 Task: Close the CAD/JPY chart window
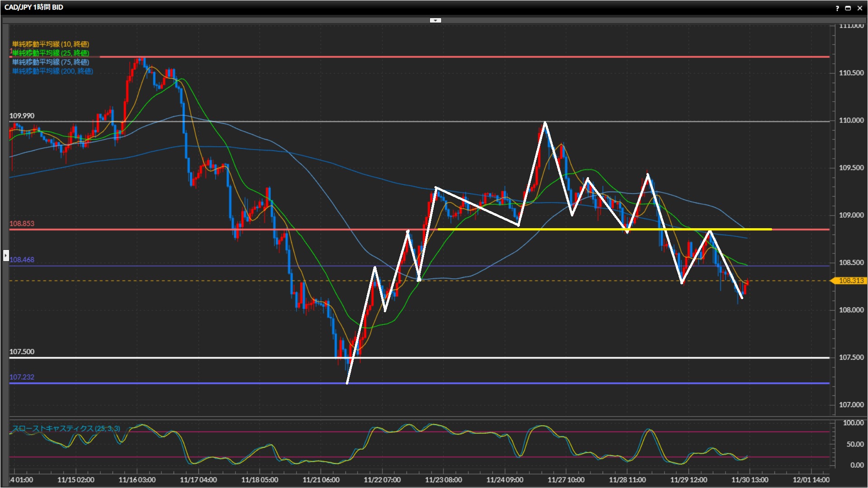[859, 8]
